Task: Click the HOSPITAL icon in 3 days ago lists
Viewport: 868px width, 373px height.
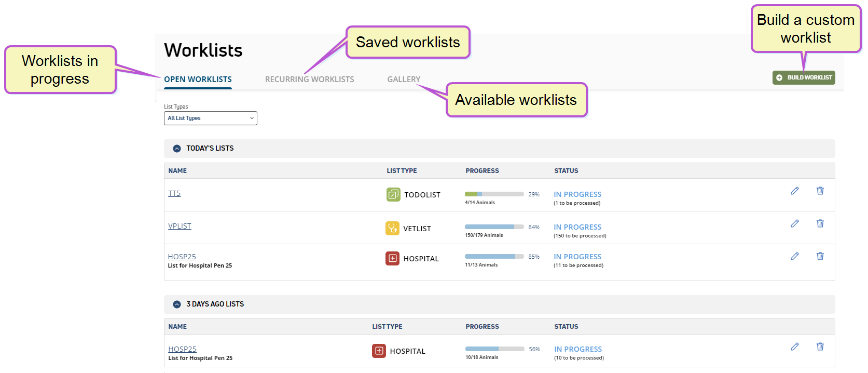Action: [379, 351]
